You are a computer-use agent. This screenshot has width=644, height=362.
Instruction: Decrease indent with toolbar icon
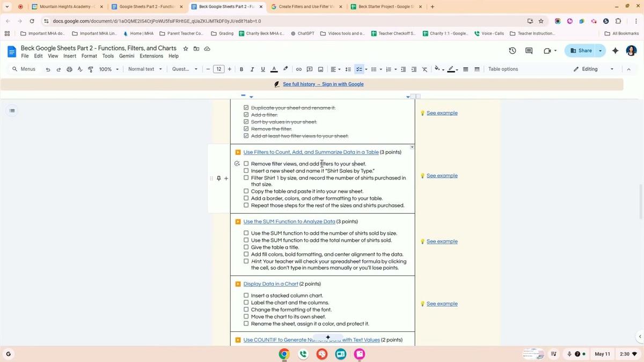pos(404,69)
